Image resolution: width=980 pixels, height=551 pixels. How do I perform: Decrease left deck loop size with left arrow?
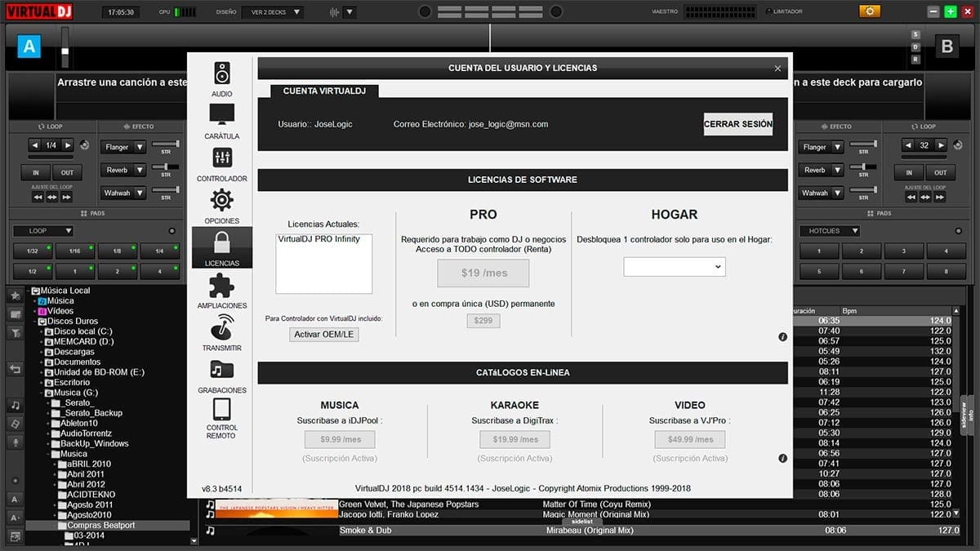(x=34, y=145)
